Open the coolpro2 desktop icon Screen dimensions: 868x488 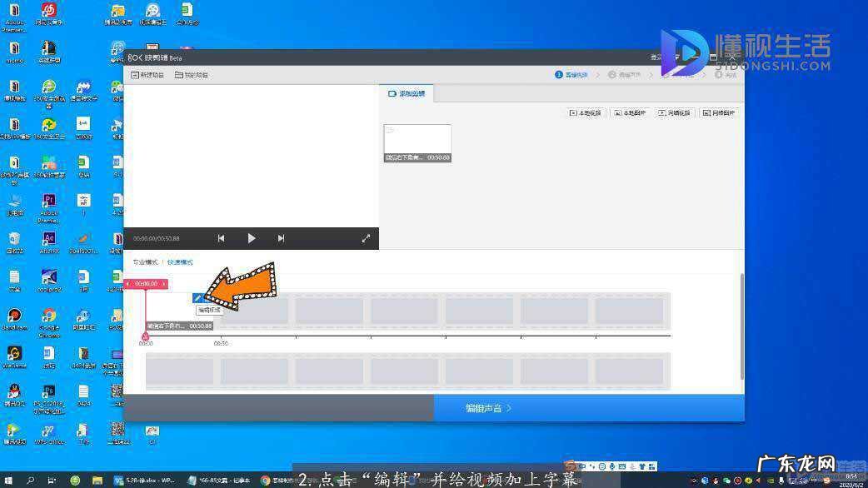[x=48, y=280]
